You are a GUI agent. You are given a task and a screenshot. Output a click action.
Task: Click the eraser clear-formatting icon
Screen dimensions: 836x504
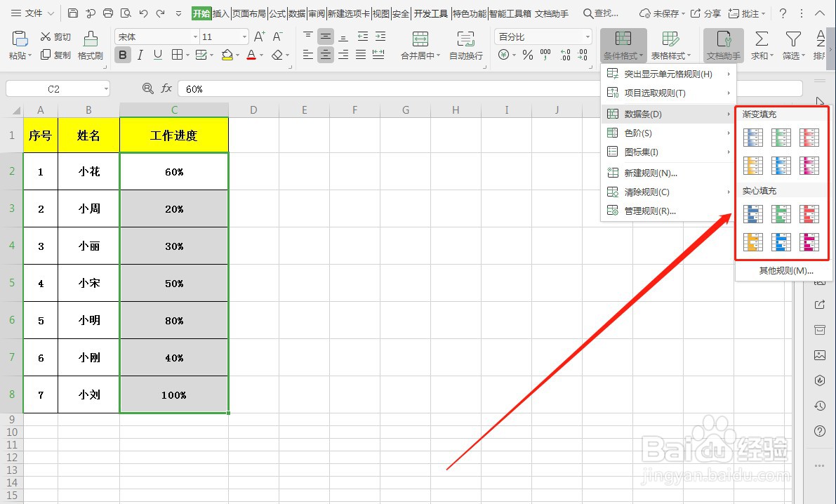(277, 55)
